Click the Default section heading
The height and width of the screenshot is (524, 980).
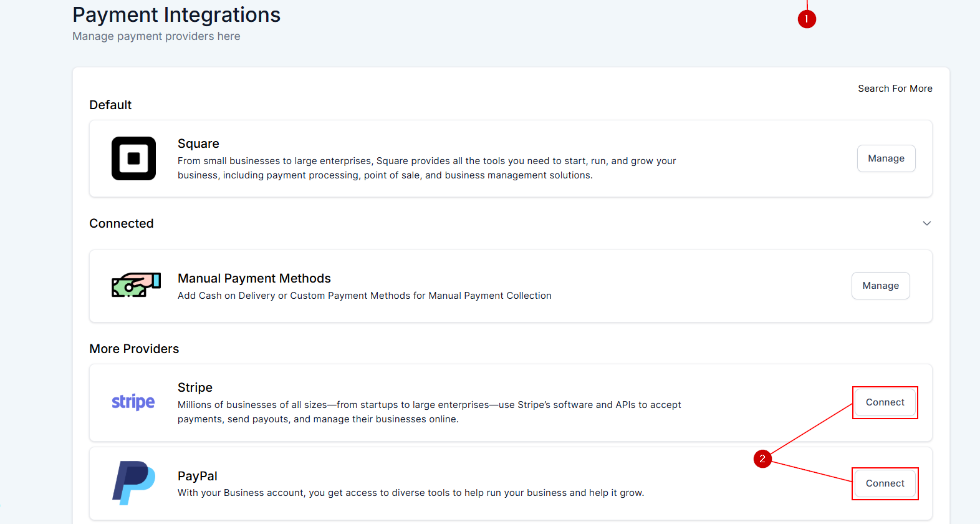point(110,105)
